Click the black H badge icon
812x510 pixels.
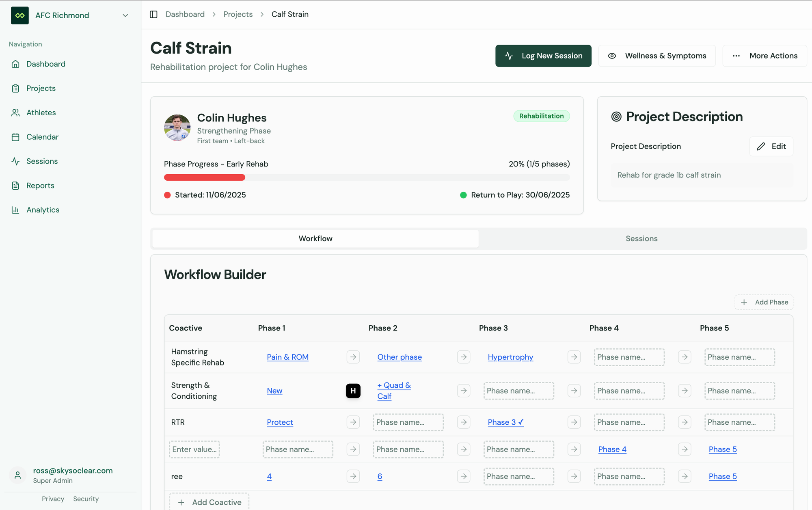(x=353, y=391)
